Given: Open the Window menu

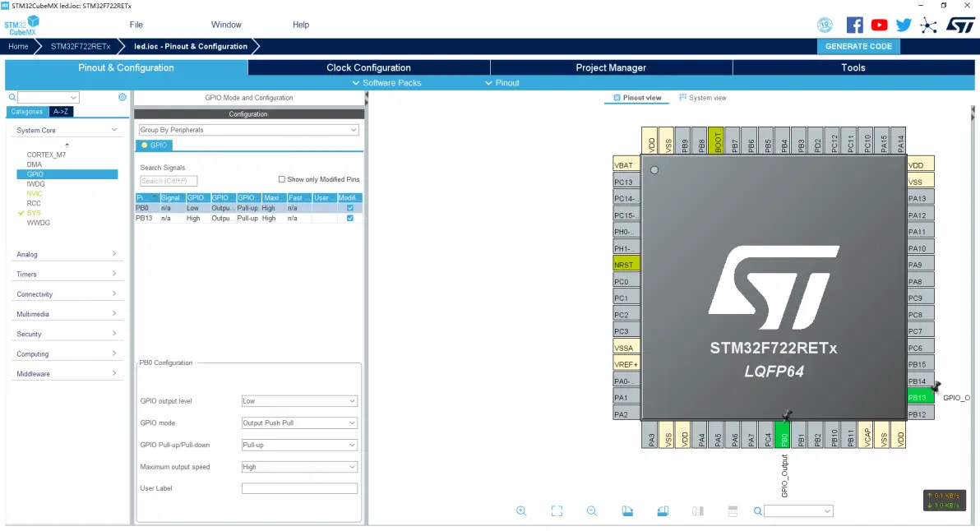Looking at the screenshot, I should (x=226, y=25).
